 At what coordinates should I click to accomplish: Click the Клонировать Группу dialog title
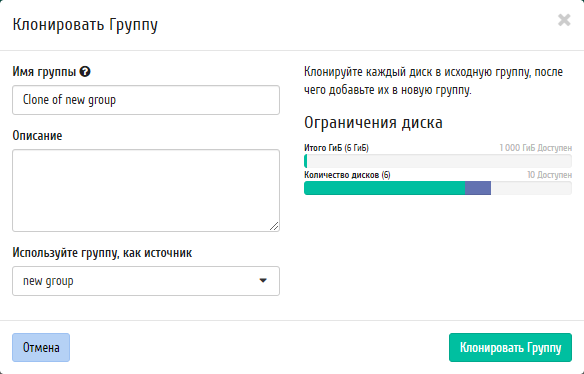click(x=85, y=25)
